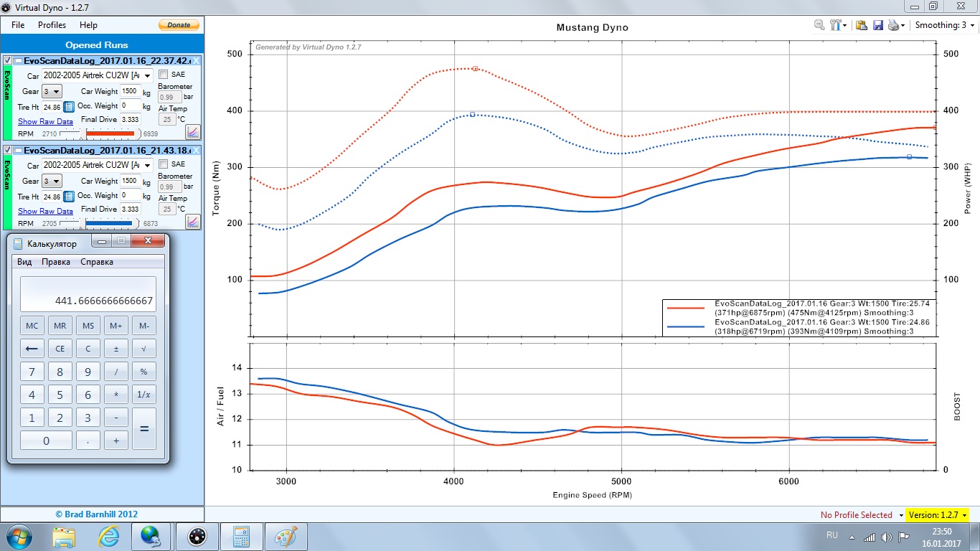Click Show Raw Data link for second run
Image resolution: width=980 pixels, height=551 pixels.
(x=45, y=212)
